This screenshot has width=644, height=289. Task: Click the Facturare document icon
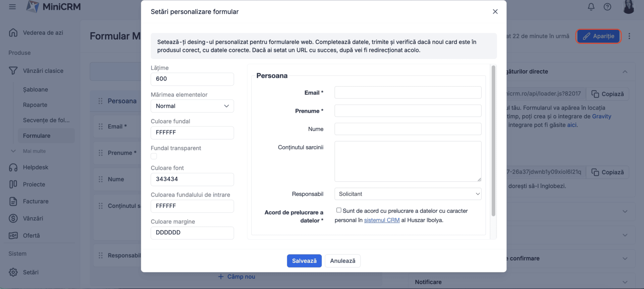pyautogui.click(x=13, y=201)
